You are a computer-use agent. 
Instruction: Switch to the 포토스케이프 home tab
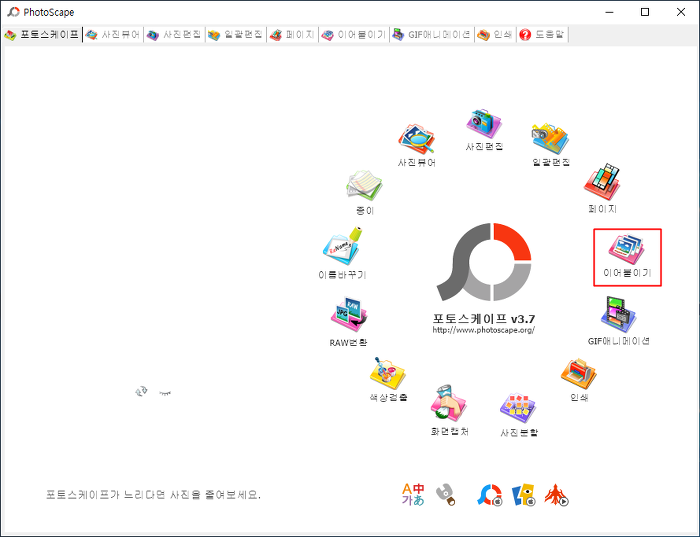pyautogui.click(x=42, y=34)
